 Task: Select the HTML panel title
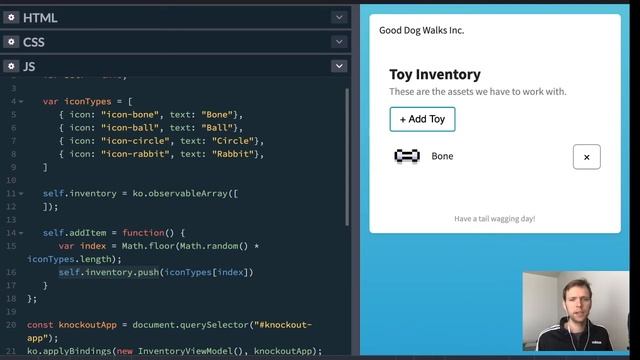[40, 18]
